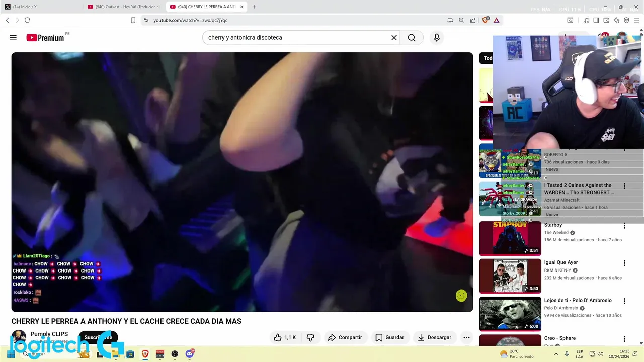This screenshot has width=644, height=362.
Task: Click Compartir share button
Action: (x=345, y=337)
